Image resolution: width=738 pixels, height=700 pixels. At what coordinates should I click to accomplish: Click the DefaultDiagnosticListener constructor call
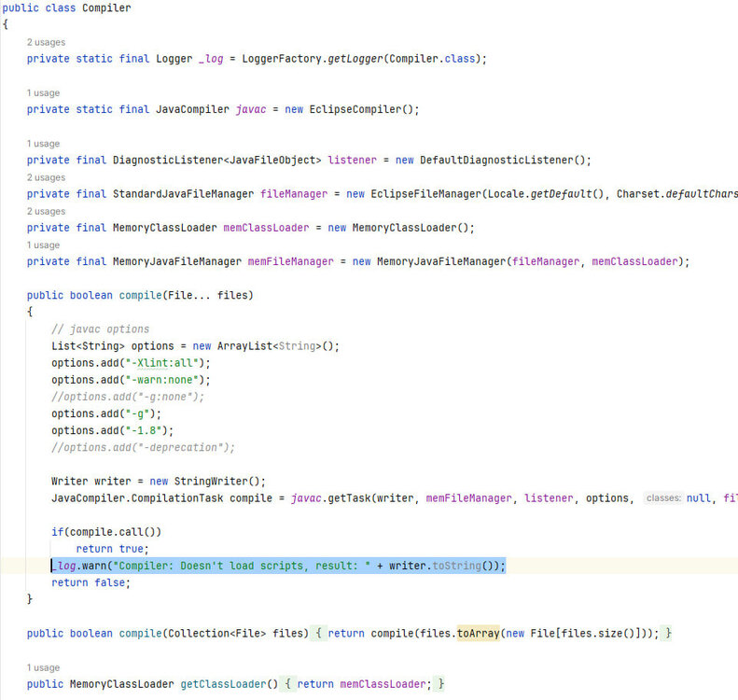click(x=502, y=160)
